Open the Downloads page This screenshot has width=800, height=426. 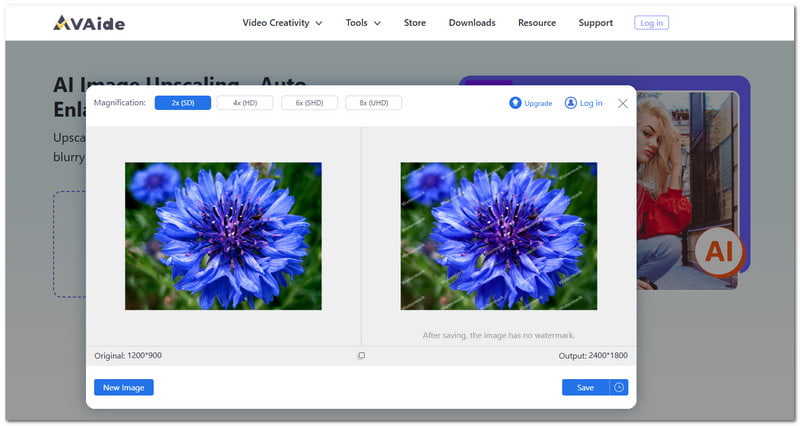click(472, 23)
